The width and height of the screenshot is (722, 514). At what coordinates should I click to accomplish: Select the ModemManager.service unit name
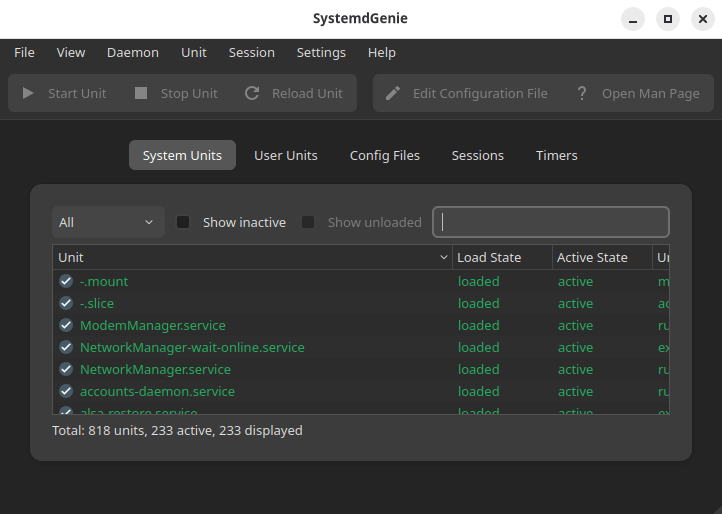tap(153, 326)
